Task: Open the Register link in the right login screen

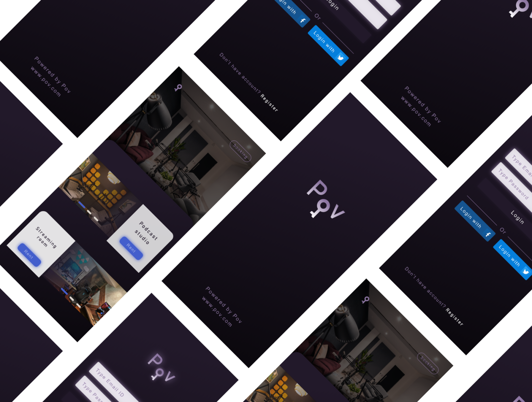Action: (x=454, y=317)
